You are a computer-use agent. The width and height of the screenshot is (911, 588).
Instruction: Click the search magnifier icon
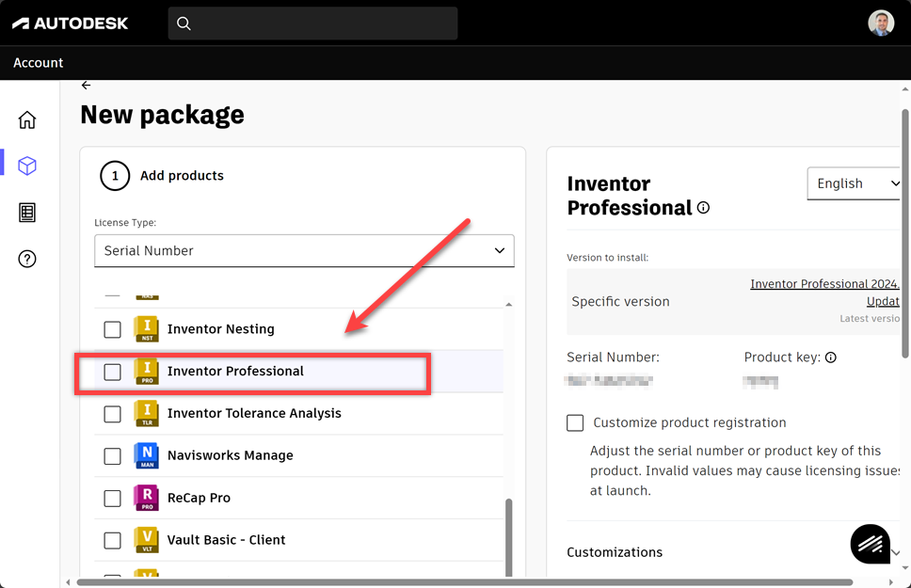click(x=184, y=24)
